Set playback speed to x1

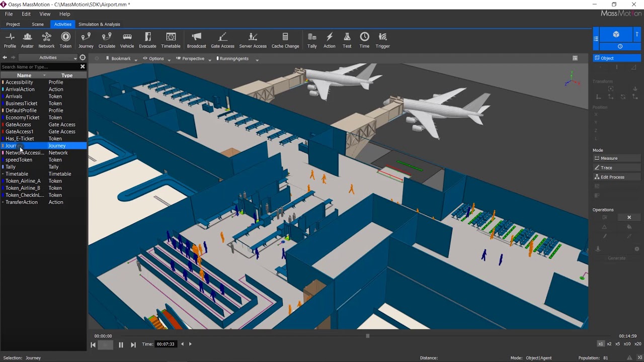click(600, 344)
